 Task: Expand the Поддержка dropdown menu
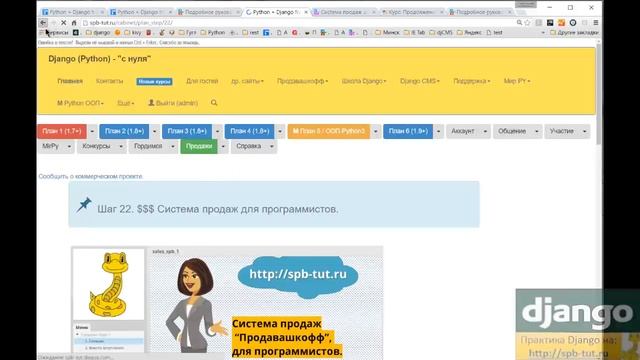coord(471,81)
